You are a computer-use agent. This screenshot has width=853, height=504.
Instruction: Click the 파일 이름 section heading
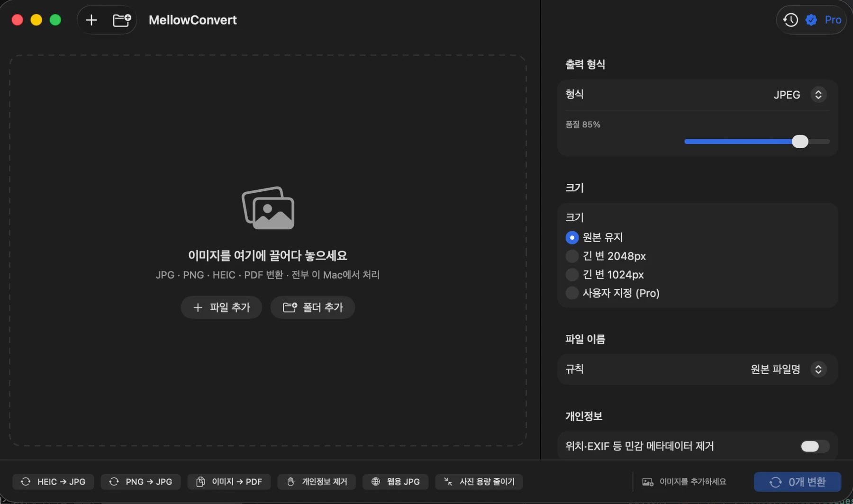click(x=585, y=339)
